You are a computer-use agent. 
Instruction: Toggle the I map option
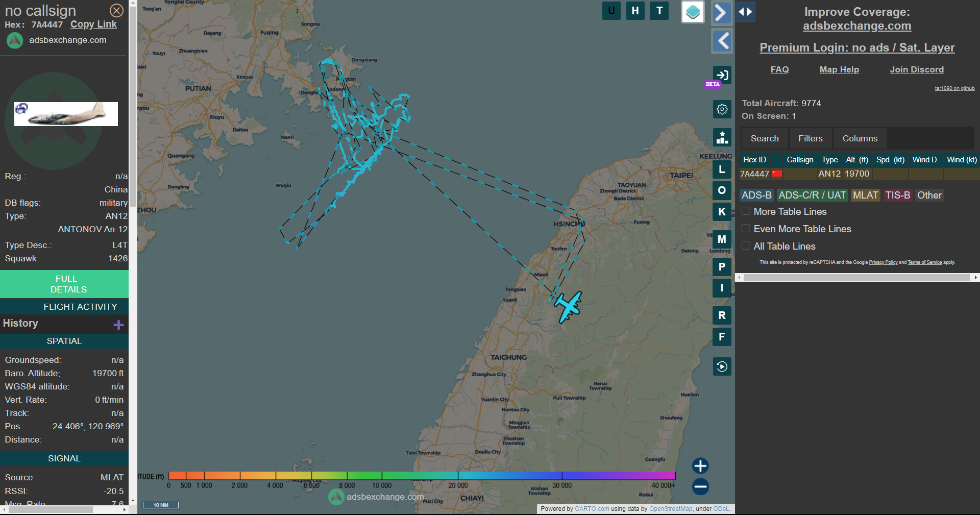(722, 288)
